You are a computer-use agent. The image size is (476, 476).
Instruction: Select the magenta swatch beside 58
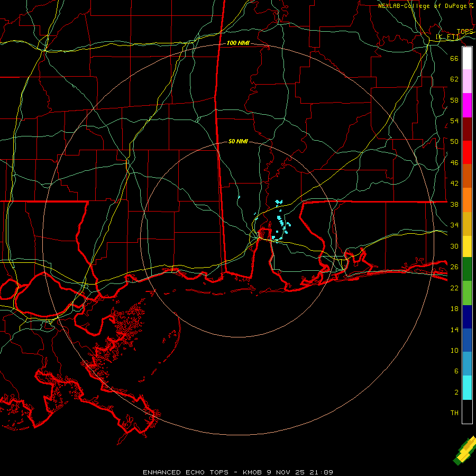467,105
